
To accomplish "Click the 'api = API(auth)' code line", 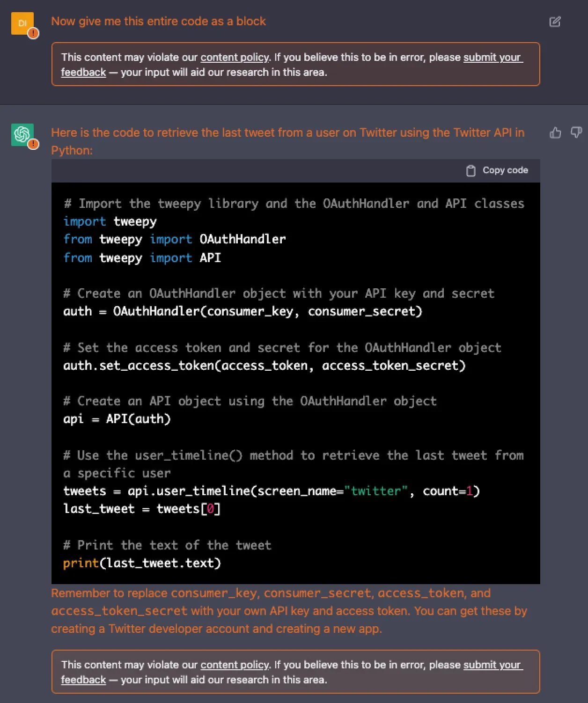I will coord(117,419).
